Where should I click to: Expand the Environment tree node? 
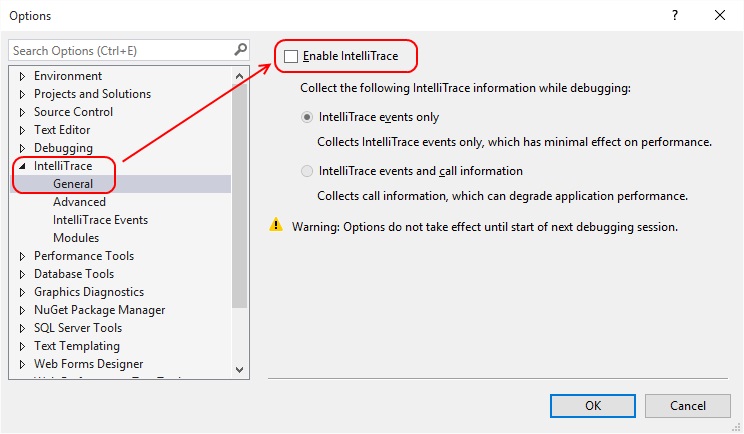click(23, 76)
